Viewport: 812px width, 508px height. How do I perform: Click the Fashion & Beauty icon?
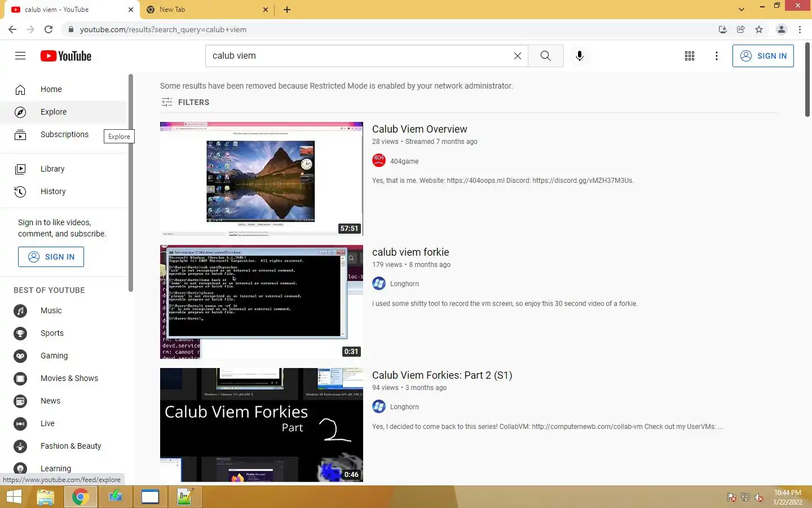click(20, 446)
